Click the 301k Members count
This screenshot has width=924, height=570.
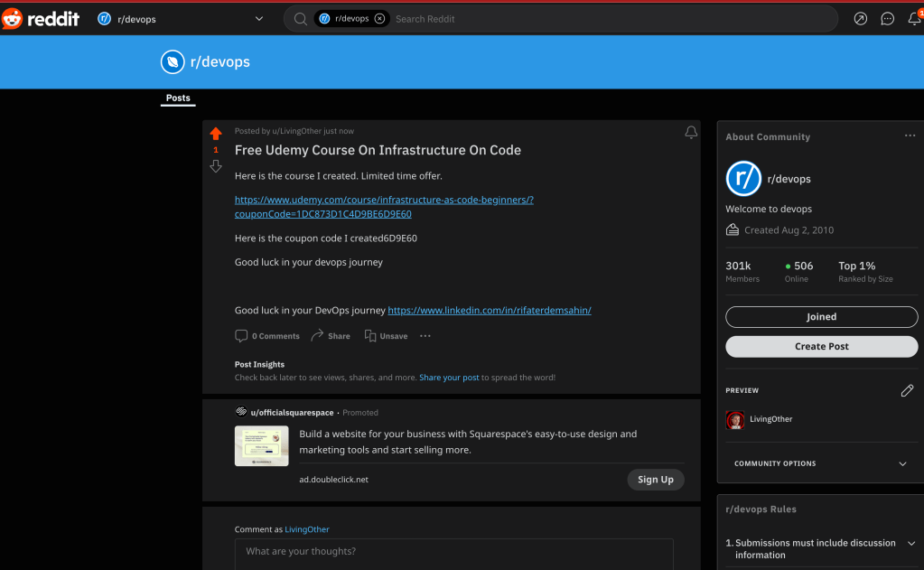(742, 271)
